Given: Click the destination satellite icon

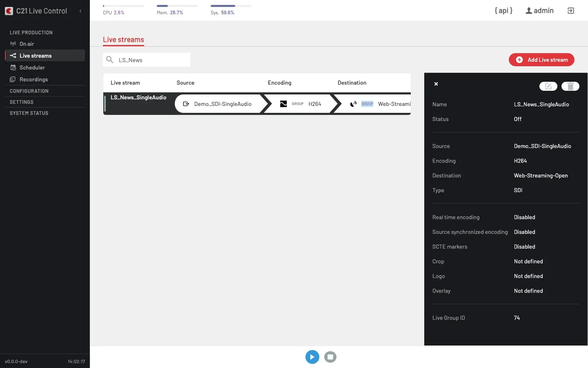Looking at the screenshot, I should 353,104.
